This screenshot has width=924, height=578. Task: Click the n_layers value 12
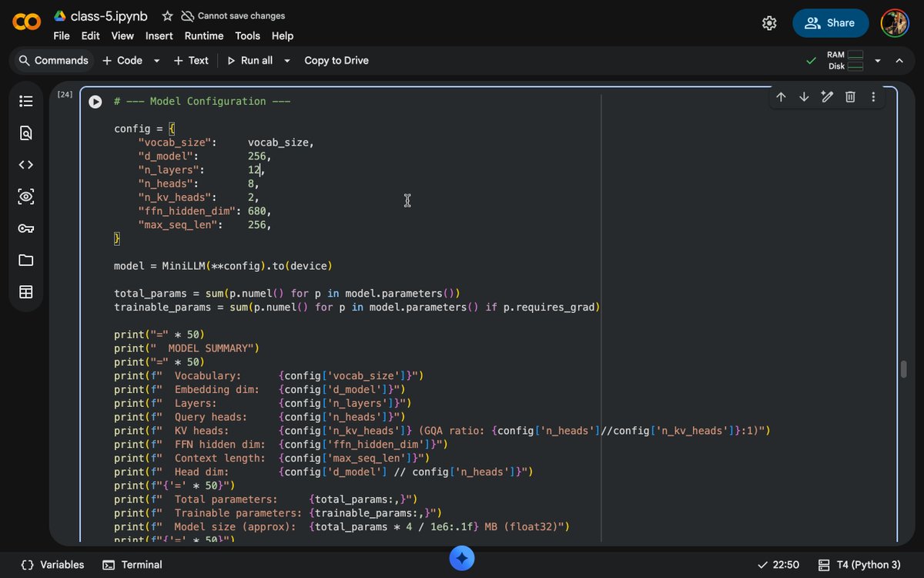(x=254, y=170)
